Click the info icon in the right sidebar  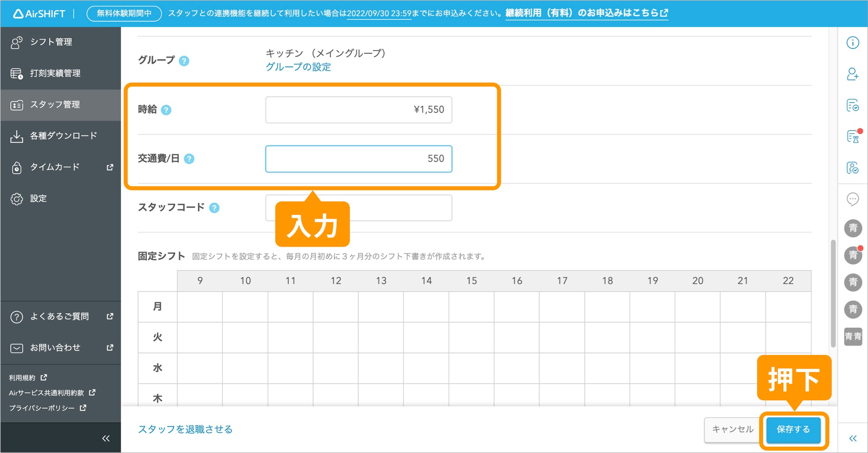point(853,42)
